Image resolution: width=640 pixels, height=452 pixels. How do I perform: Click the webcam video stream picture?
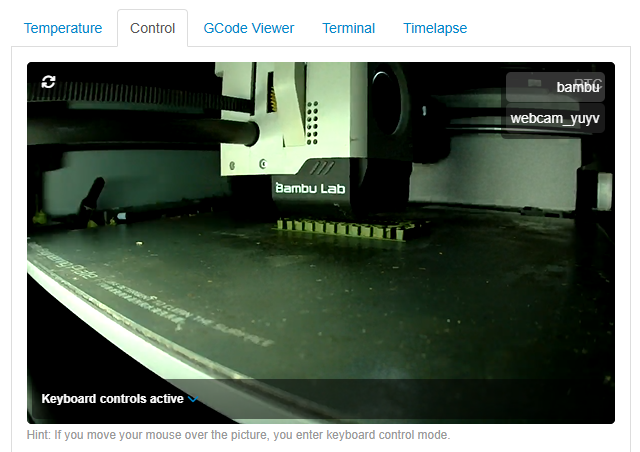pos(321,243)
